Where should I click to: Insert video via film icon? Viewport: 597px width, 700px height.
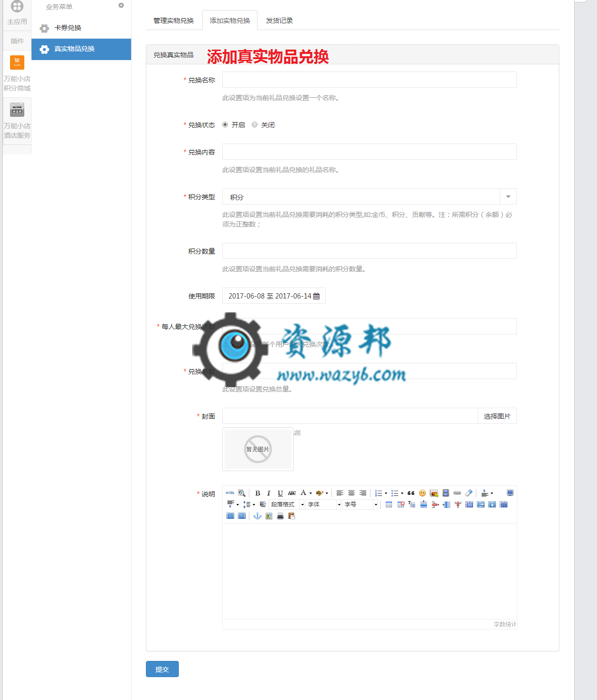point(446,493)
